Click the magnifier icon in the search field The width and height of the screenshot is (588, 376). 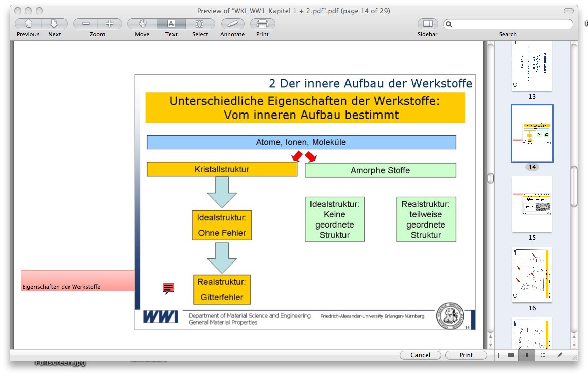(x=449, y=24)
